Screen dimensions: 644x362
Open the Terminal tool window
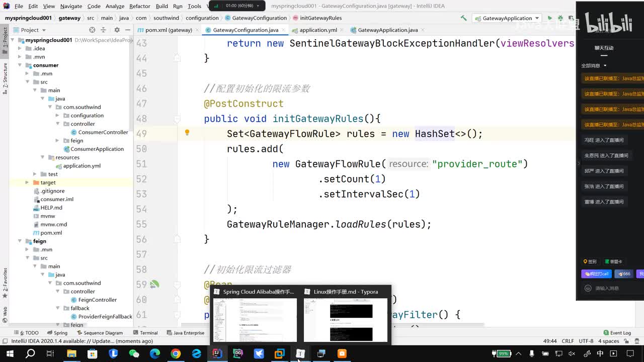coord(145,333)
